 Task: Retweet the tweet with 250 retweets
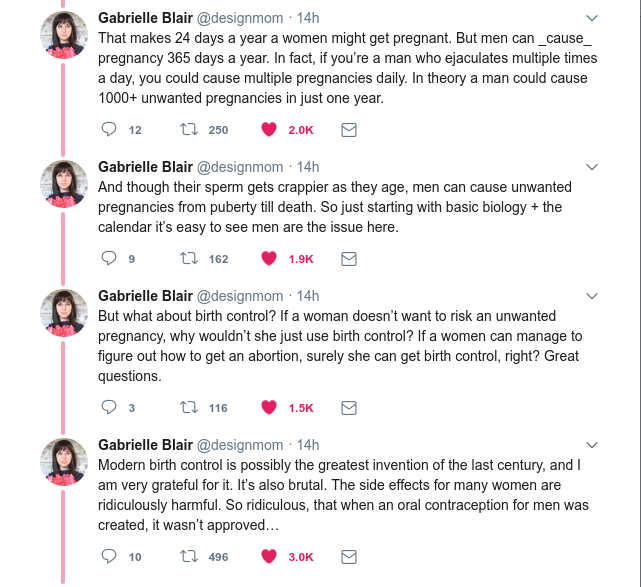tap(187, 130)
